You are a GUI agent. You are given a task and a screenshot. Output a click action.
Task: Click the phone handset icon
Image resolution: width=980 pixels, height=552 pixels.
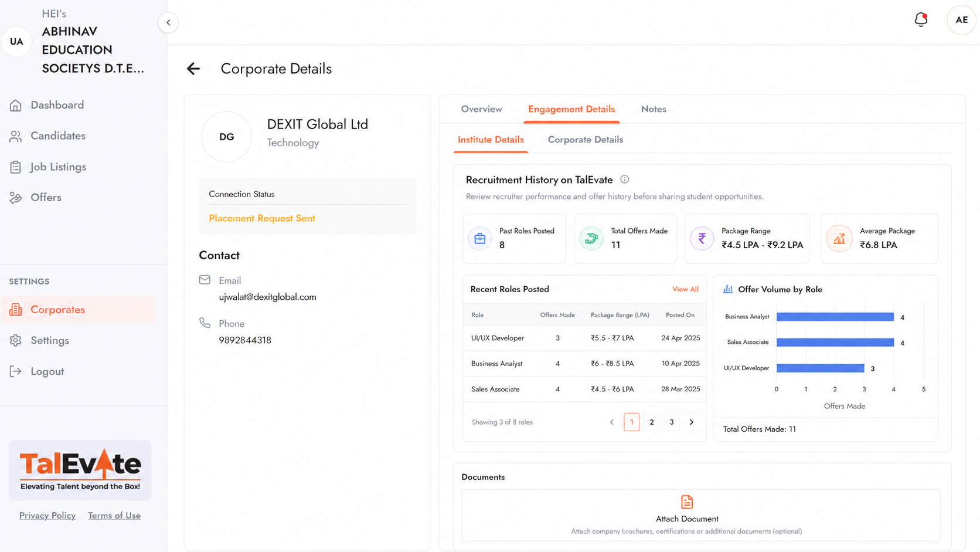click(x=205, y=323)
